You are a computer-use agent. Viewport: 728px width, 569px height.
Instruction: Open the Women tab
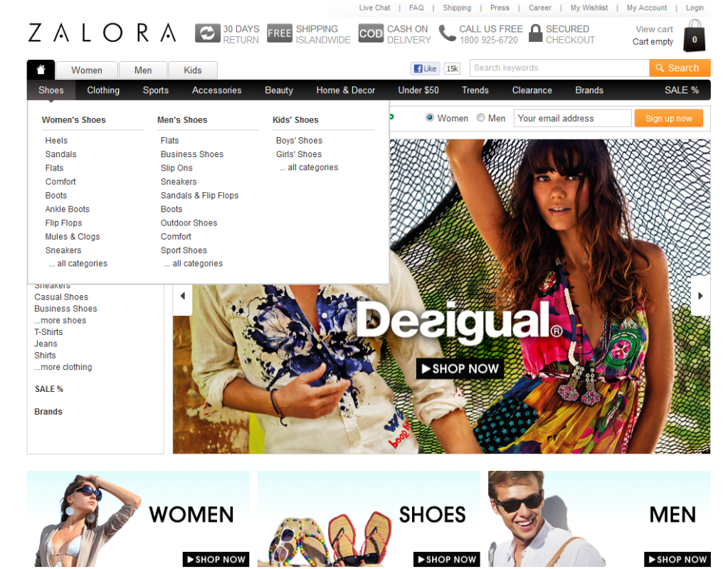click(87, 70)
